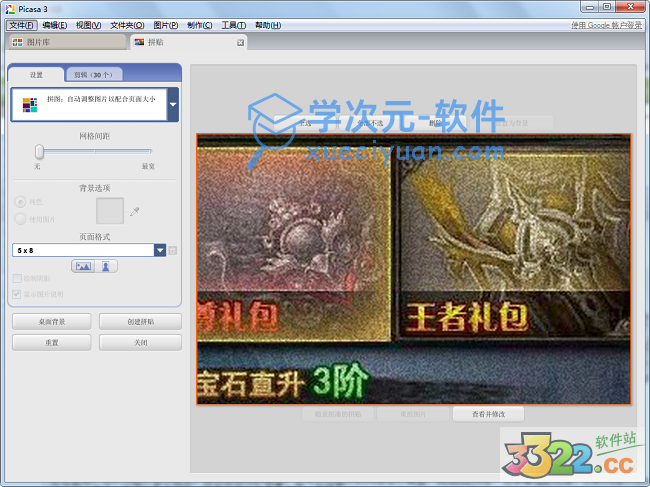Click the 全选 select all button
Screen dimensions: 650x487
305,123
